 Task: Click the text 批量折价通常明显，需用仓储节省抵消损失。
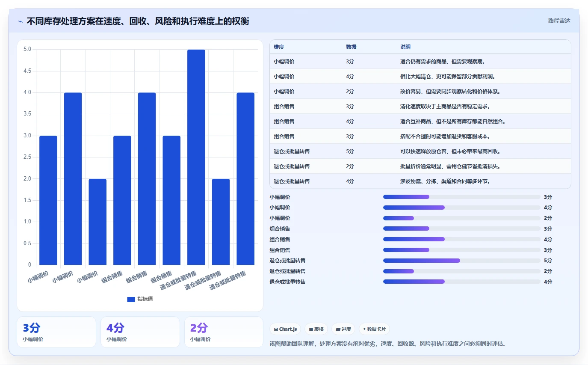[450, 166]
